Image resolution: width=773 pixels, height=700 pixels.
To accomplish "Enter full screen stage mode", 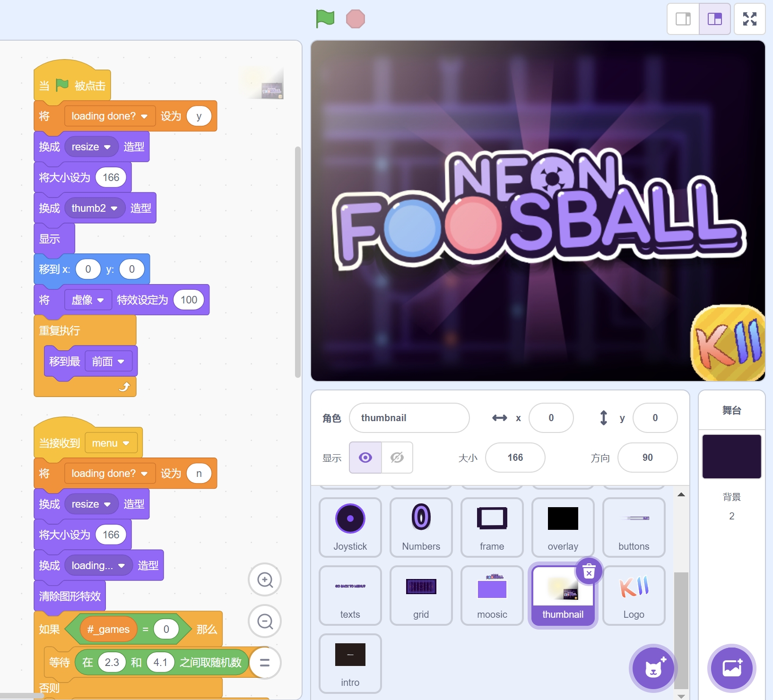I will [x=749, y=19].
